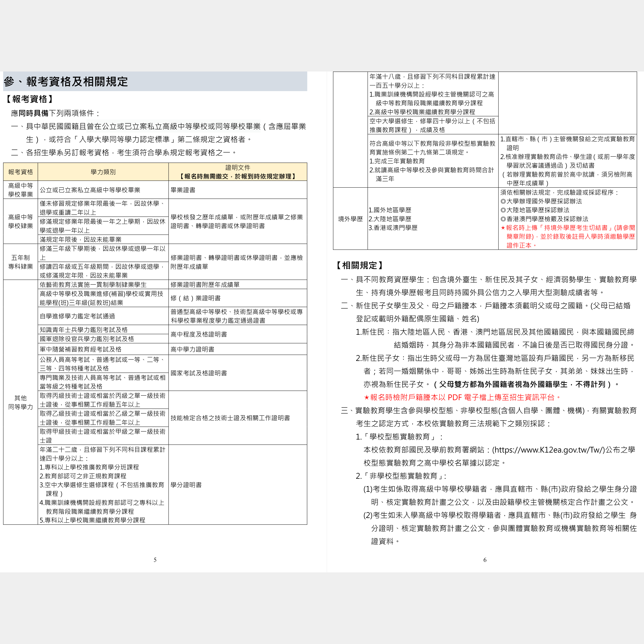Click the 學力類別 table header cell

(x=103, y=172)
